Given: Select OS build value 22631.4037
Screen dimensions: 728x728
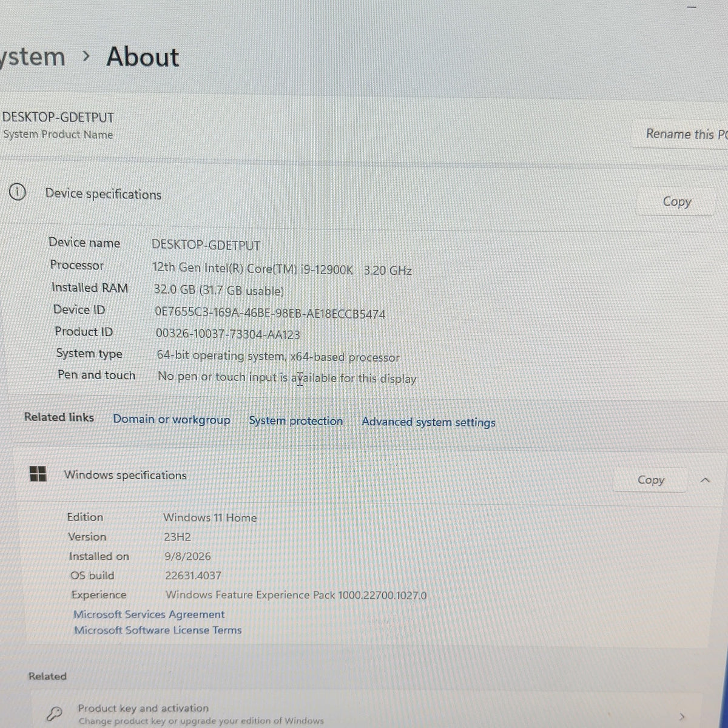Looking at the screenshot, I should tap(193, 576).
